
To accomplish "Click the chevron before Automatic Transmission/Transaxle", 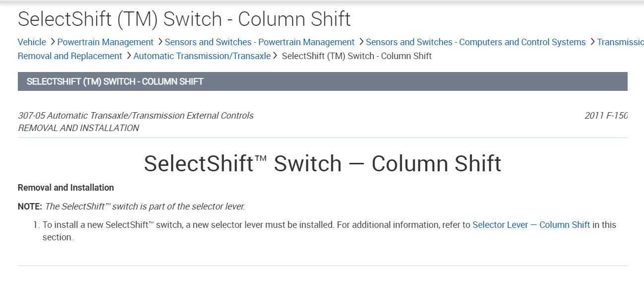I will point(129,56).
